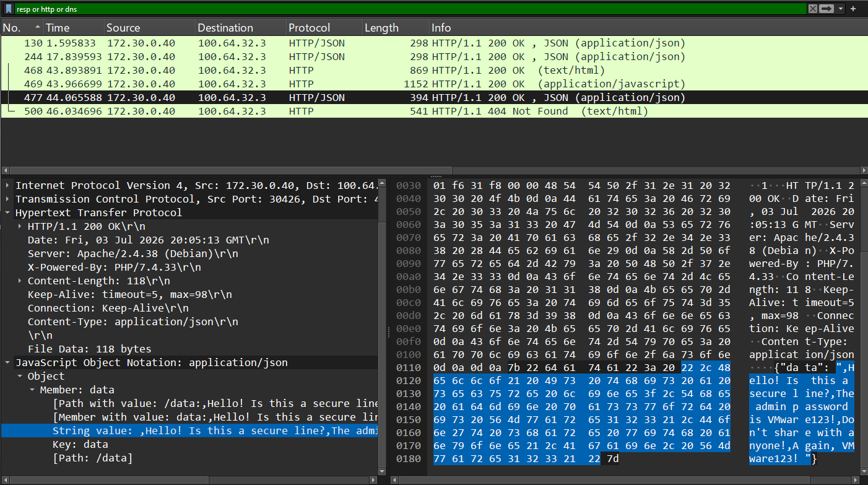868x485 pixels.
Task: Select File Data: 118 bytes line
Action: coord(90,349)
